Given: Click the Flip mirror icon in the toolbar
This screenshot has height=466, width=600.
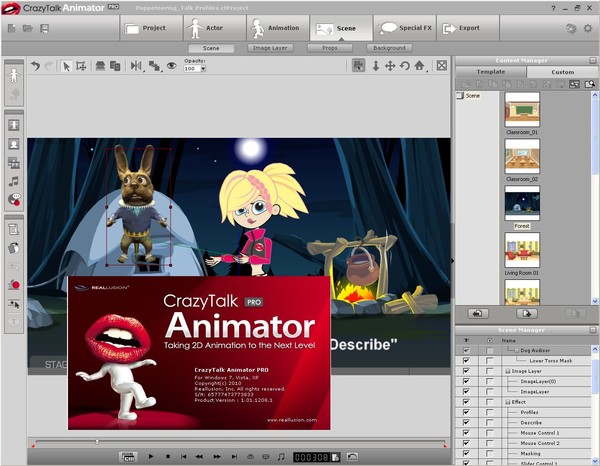Looking at the screenshot, I should 136,66.
